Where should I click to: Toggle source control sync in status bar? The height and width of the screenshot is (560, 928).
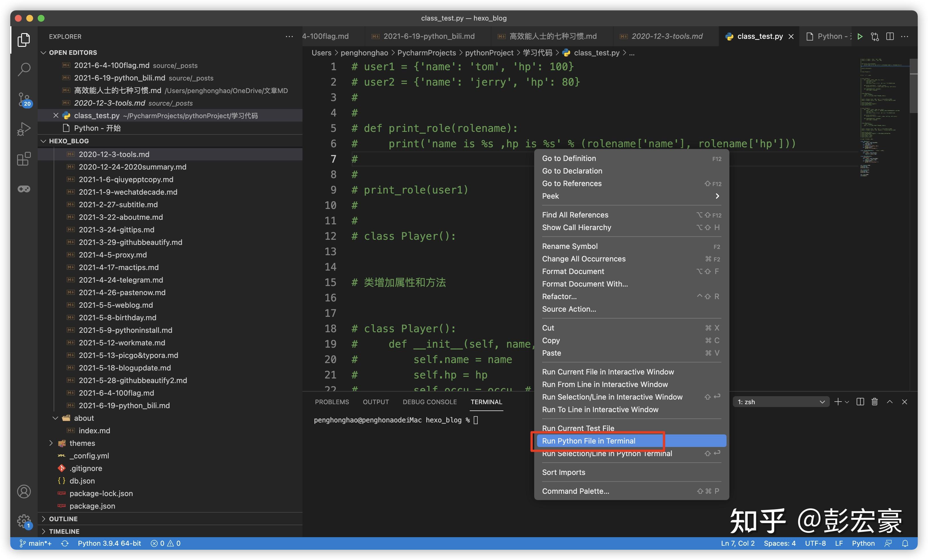coord(65,543)
